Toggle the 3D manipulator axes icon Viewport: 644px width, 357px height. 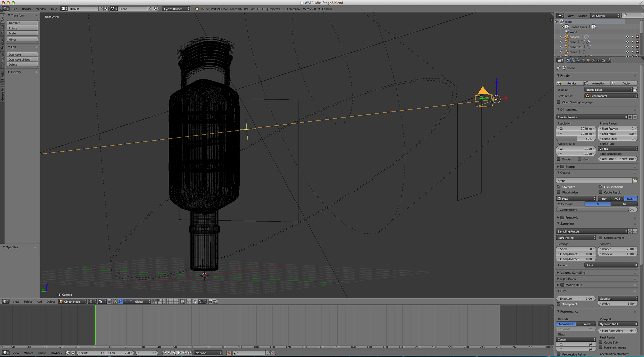115,302
